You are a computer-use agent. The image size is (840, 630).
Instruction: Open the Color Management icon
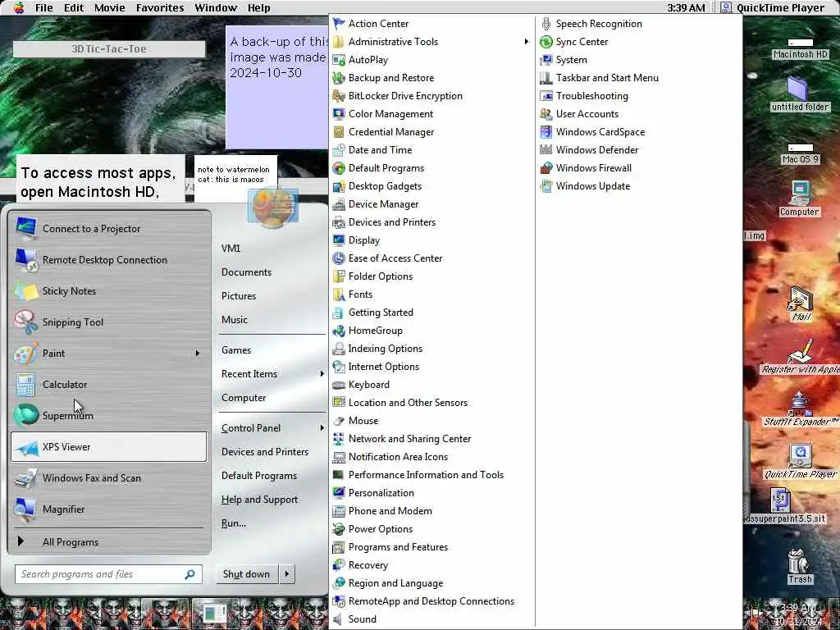pyautogui.click(x=339, y=114)
